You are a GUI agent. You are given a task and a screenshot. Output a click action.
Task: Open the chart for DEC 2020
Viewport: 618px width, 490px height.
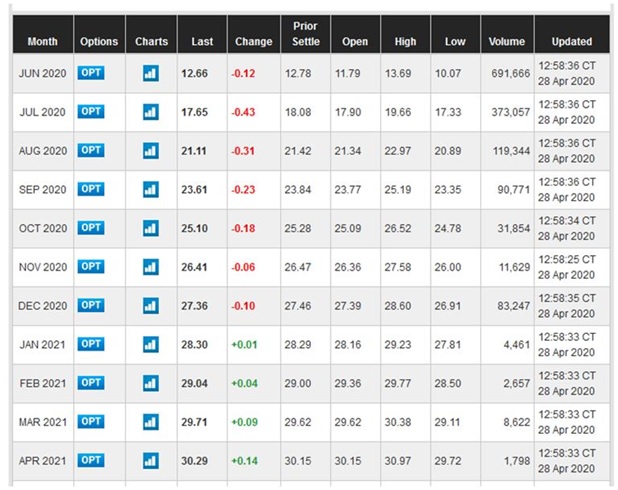coord(151,306)
